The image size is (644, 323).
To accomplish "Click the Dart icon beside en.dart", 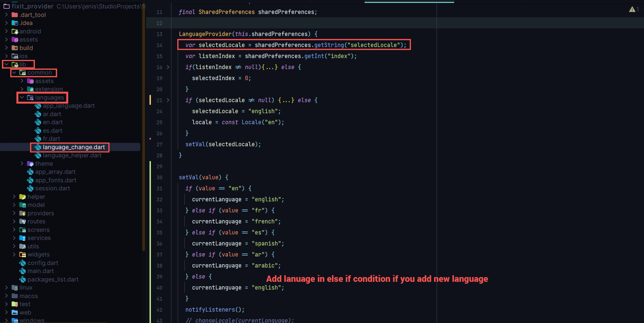I will coord(38,122).
